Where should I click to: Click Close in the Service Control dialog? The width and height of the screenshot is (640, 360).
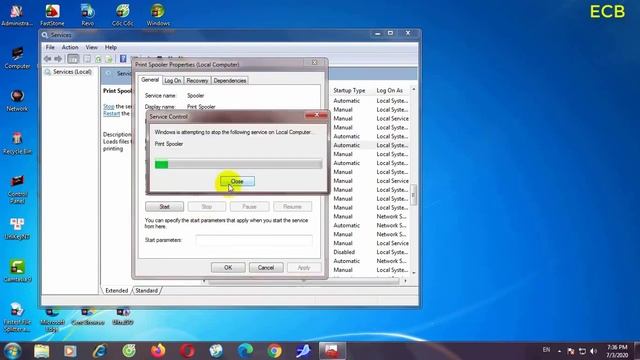tap(237, 181)
